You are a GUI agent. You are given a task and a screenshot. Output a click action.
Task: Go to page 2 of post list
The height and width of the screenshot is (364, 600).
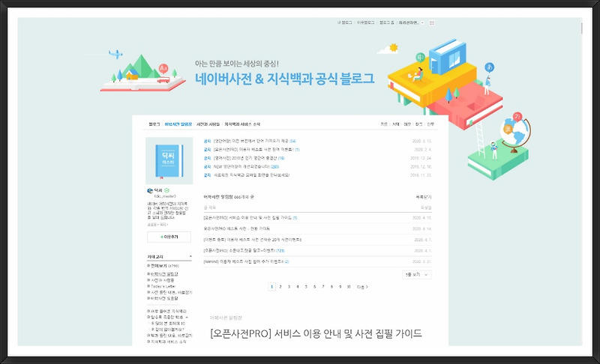(x=280, y=287)
